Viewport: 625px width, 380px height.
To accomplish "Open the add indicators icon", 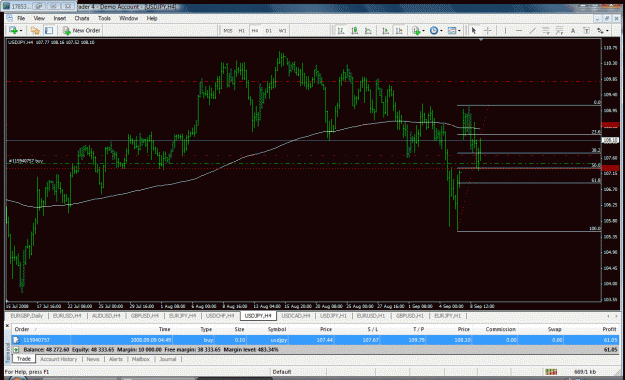I will click(x=416, y=31).
